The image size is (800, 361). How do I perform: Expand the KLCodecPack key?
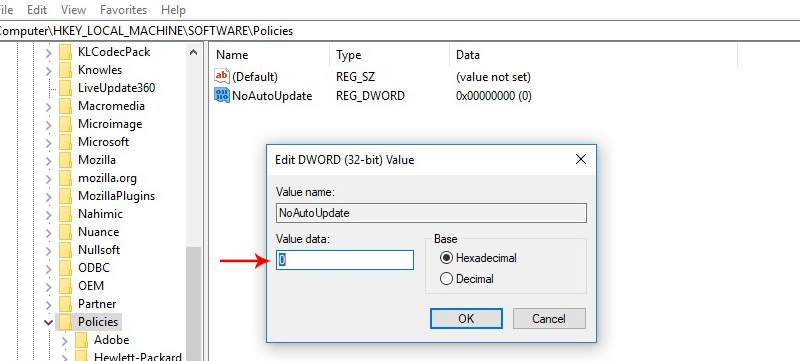pos(48,53)
